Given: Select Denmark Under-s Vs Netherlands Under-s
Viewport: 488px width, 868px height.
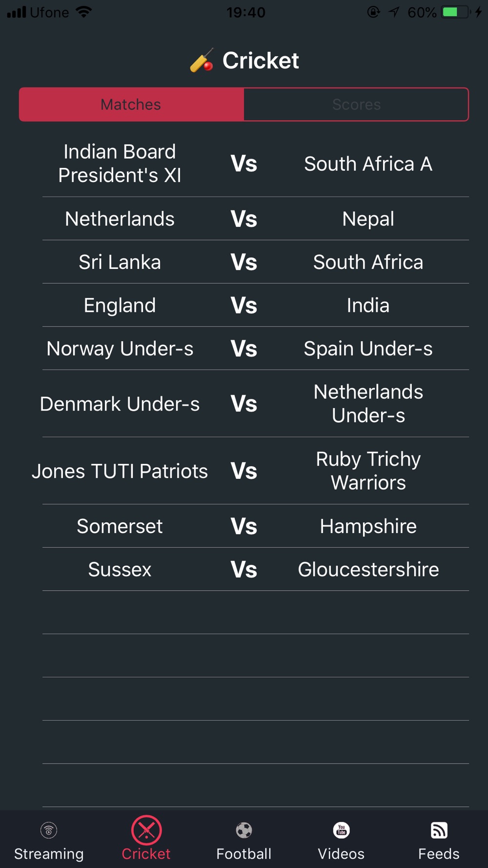Looking at the screenshot, I should [244, 404].
